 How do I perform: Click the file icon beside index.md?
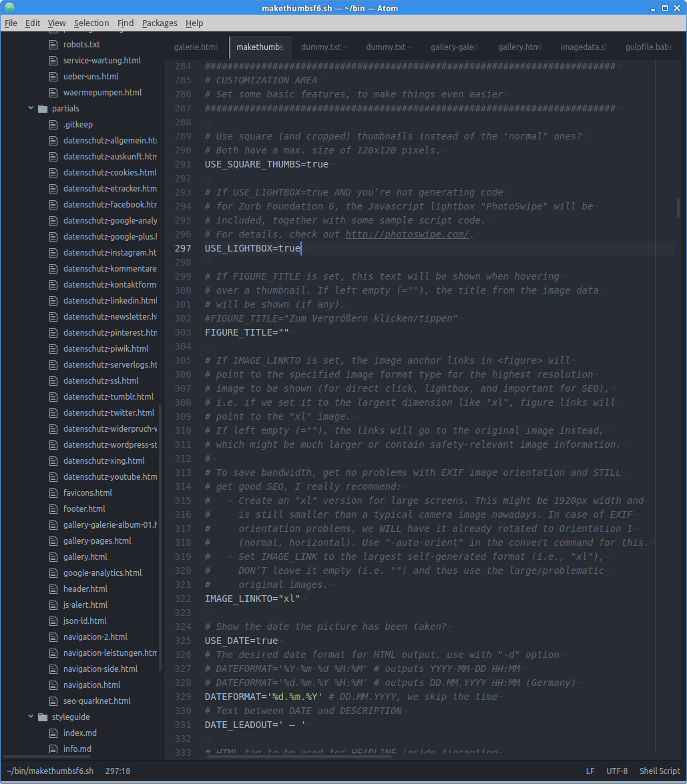[x=54, y=733]
